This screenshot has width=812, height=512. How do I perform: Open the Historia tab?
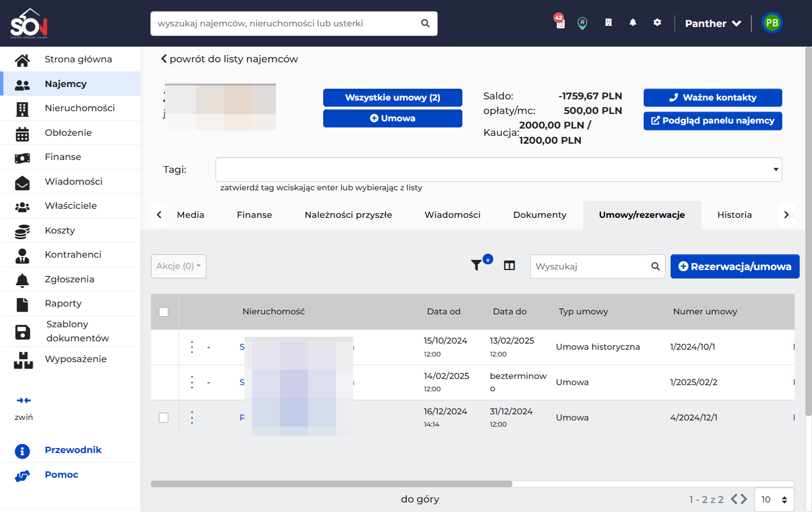[x=735, y=215]
